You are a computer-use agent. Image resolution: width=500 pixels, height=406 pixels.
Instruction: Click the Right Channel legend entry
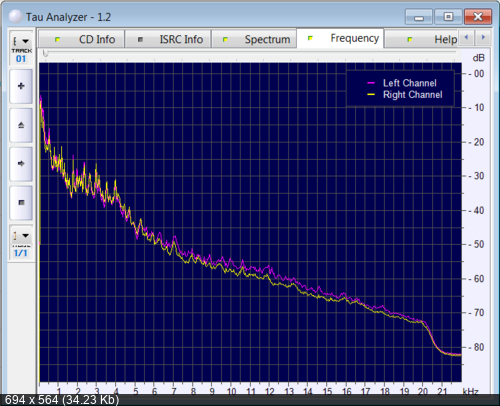click(413, 95)
